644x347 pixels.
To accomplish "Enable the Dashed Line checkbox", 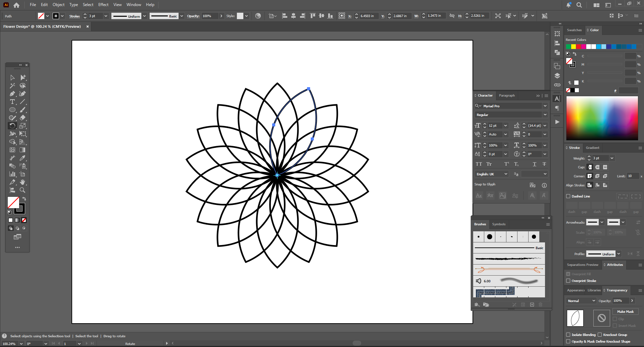I will tap(568, 196).
